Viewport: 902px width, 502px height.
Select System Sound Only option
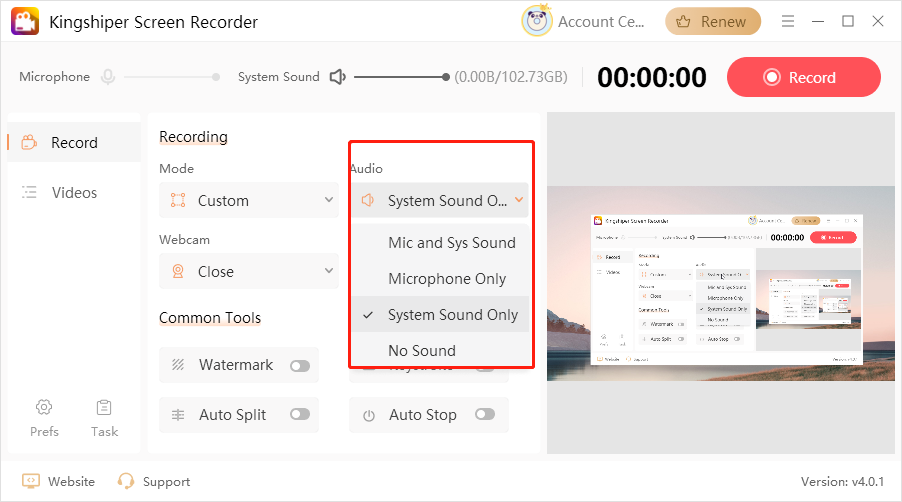click(x=440, y=315)
